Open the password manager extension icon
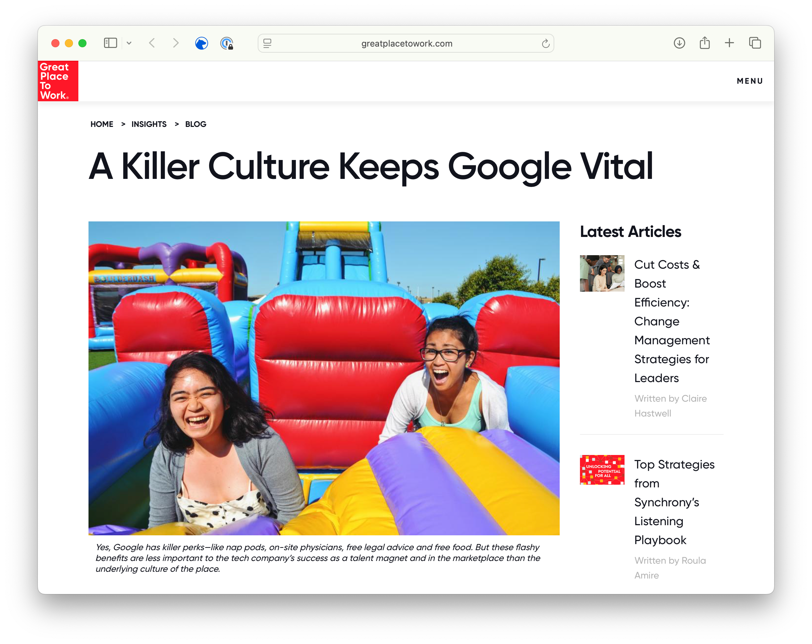Screen dimensions: 812x644 coord(226,43)
